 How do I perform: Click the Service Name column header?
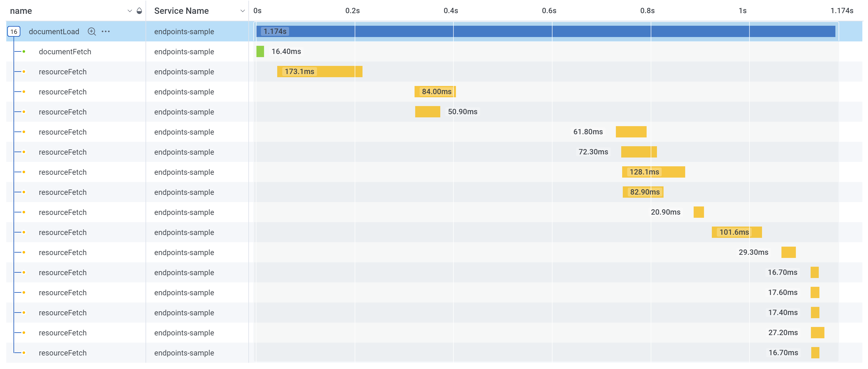pos(181,11)
